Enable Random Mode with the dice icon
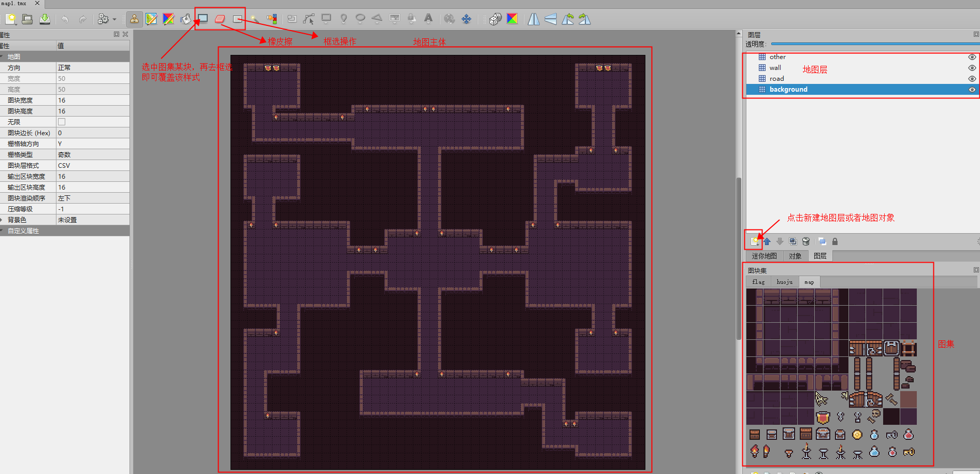This screenshot has width=980, height=474. pyautogui.click(x=495, y=19)
